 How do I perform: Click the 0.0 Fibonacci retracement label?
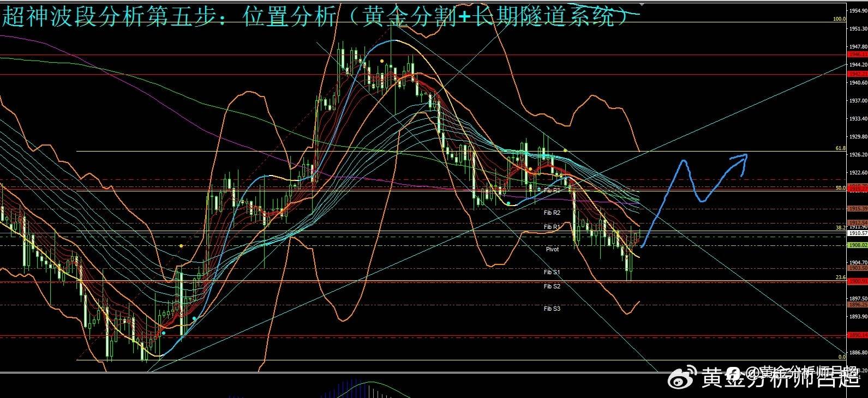click(x=841, y=357)
